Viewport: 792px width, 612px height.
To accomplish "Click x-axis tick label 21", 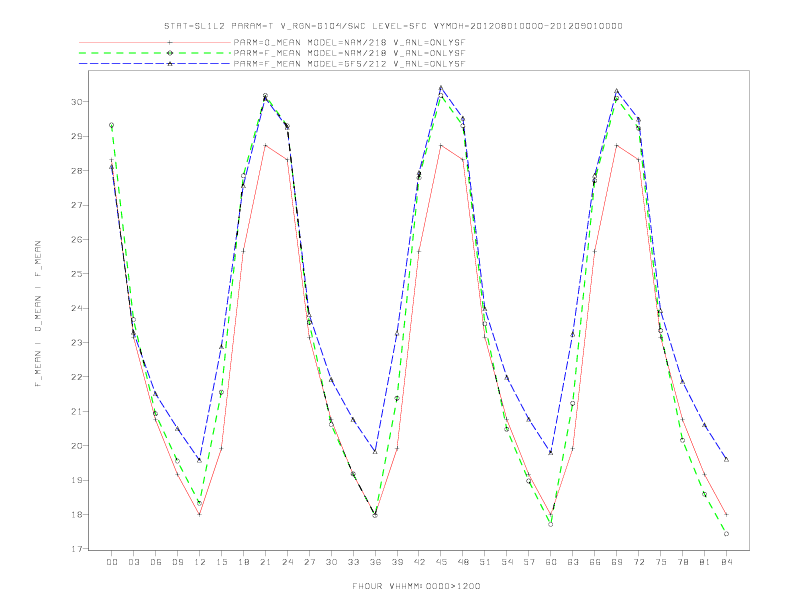I will click(265, 562).
